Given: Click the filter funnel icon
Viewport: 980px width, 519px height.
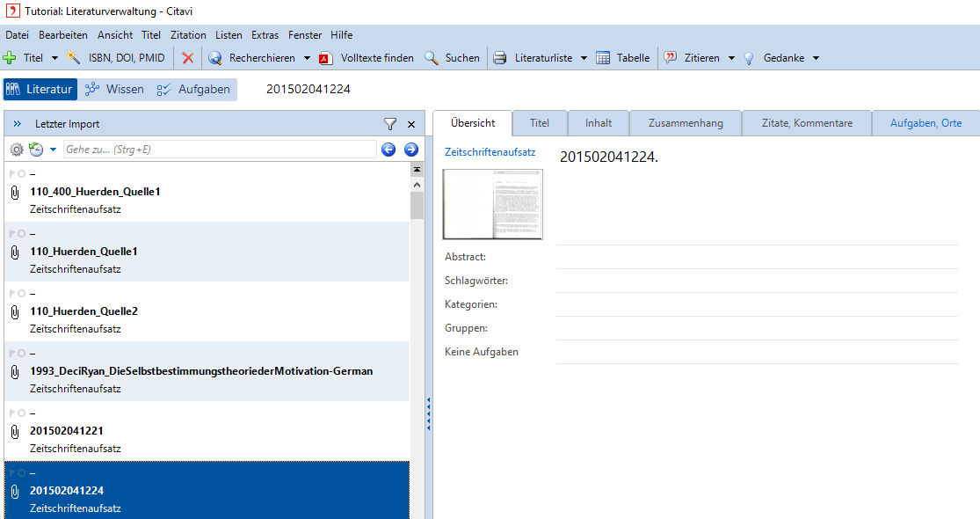Looking at the screenshot, I should pos(390,124).
